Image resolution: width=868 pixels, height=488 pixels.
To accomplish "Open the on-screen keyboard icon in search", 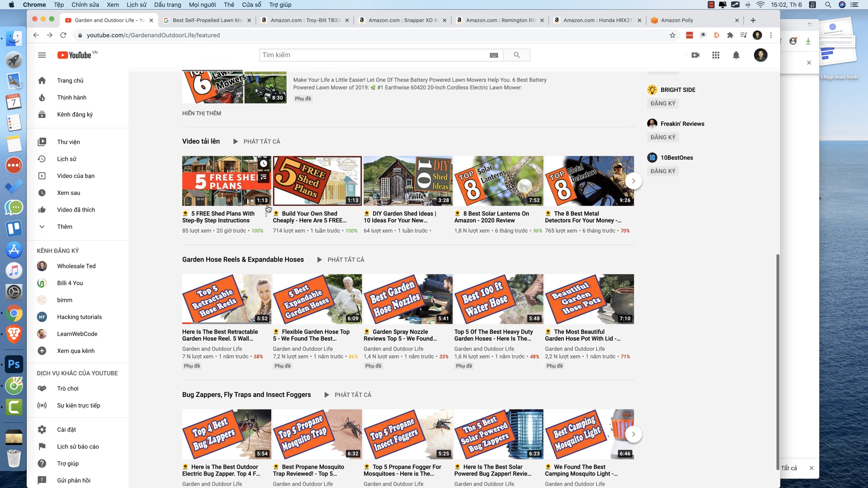I will (494, 55).
